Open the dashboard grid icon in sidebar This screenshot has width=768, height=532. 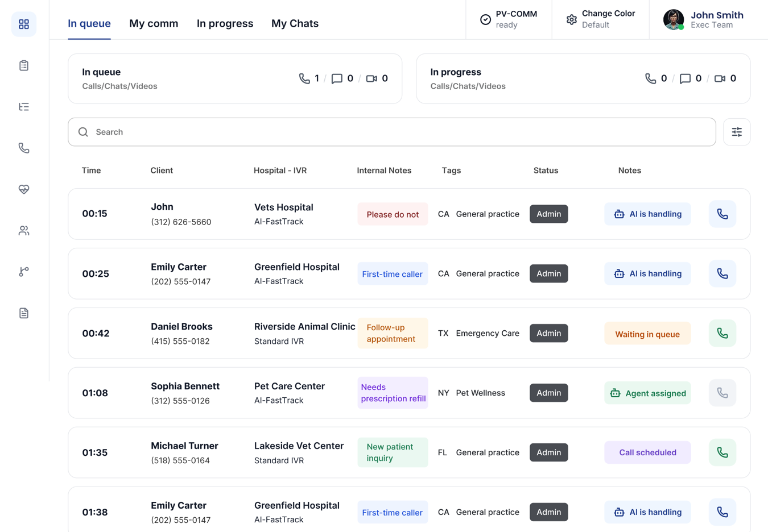click(24, 24)
